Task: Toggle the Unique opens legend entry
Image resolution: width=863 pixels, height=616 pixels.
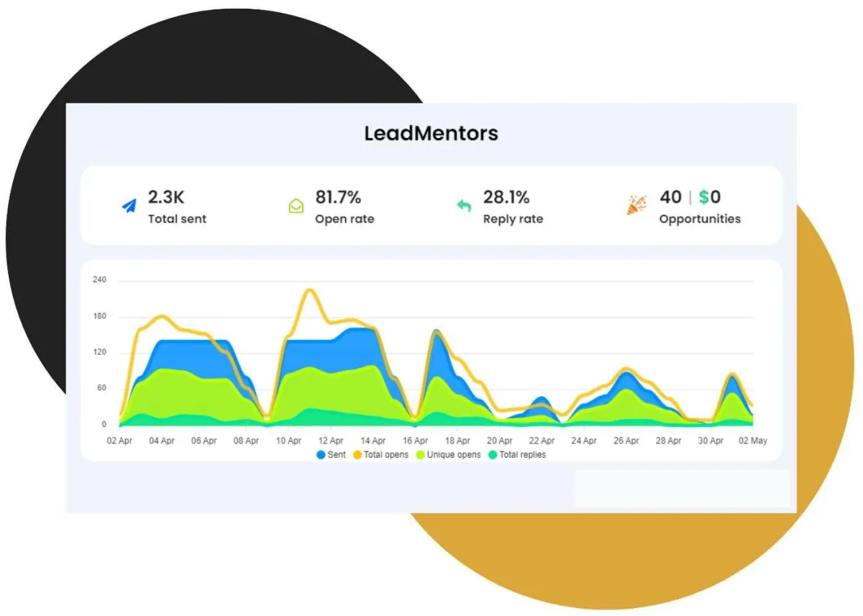Action: click(x=448, y=455)
